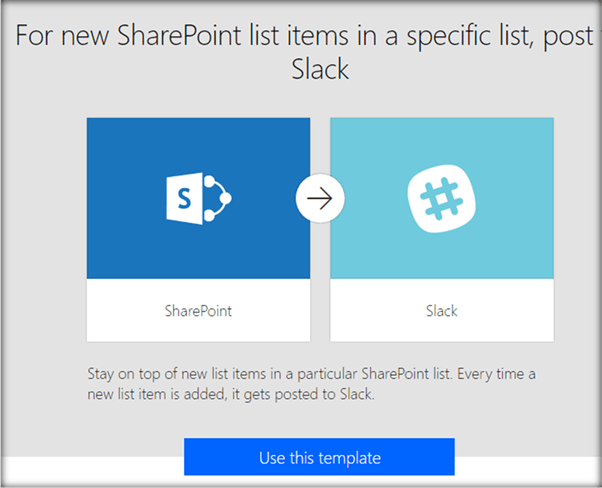Select the Slack connector label

441,311
